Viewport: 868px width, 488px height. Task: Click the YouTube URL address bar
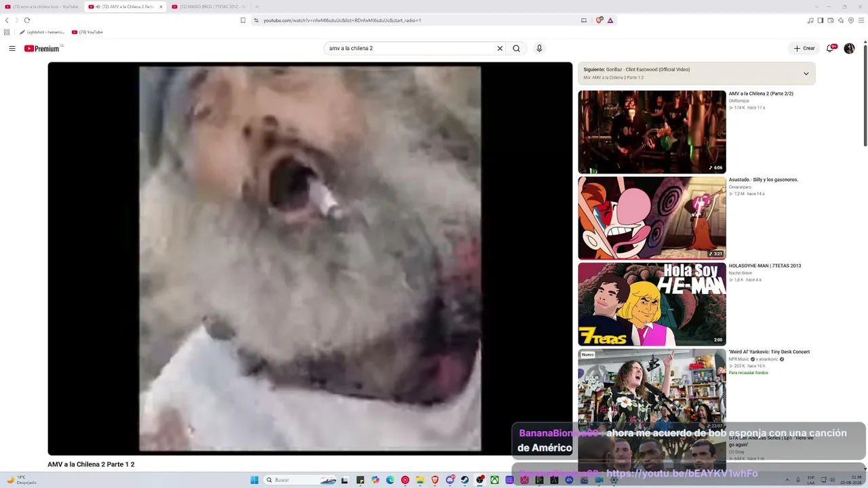414,20
